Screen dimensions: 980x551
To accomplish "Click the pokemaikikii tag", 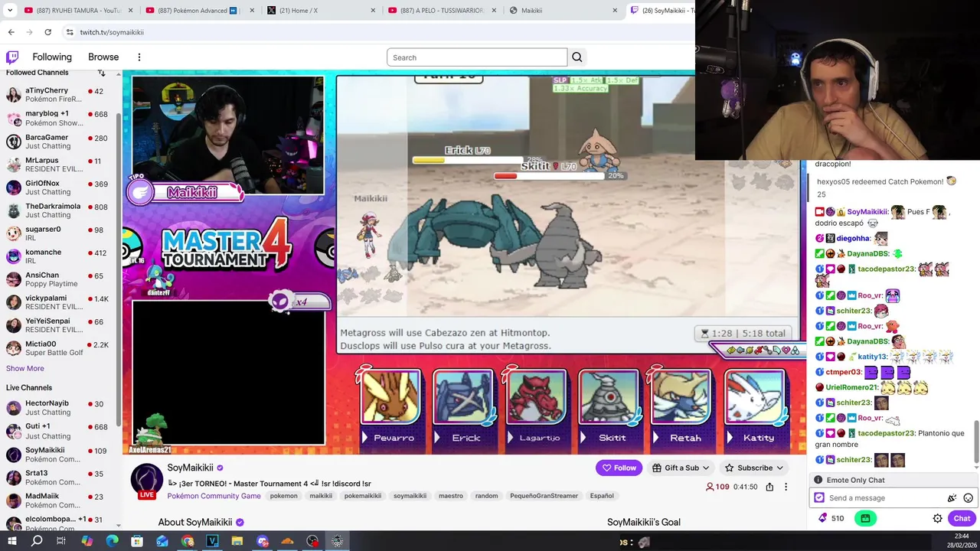I will coord(363,496).
